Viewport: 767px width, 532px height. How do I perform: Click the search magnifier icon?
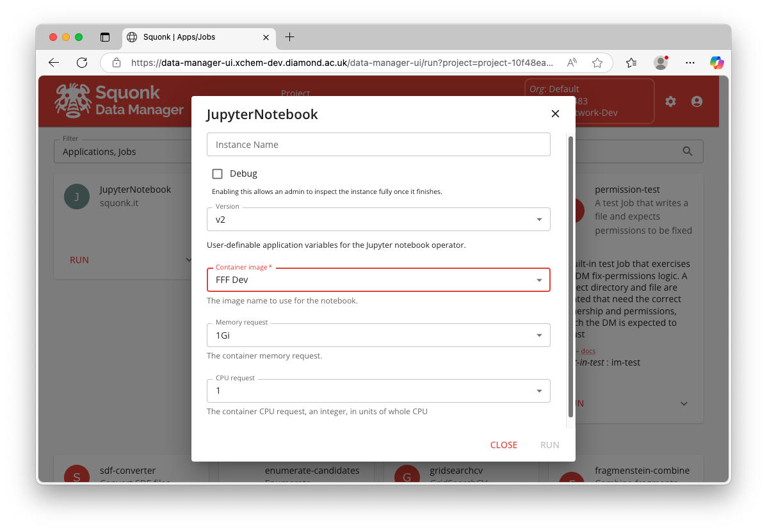pos(687,152)
